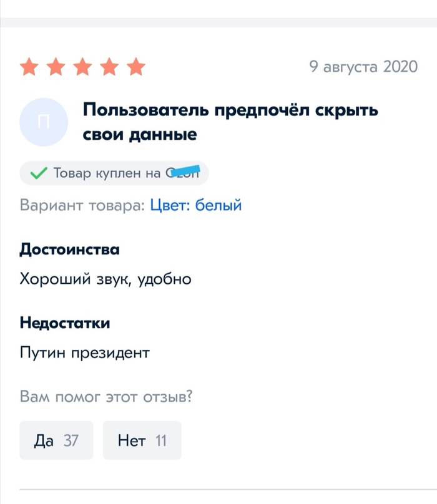Click the third rating star

82,67
